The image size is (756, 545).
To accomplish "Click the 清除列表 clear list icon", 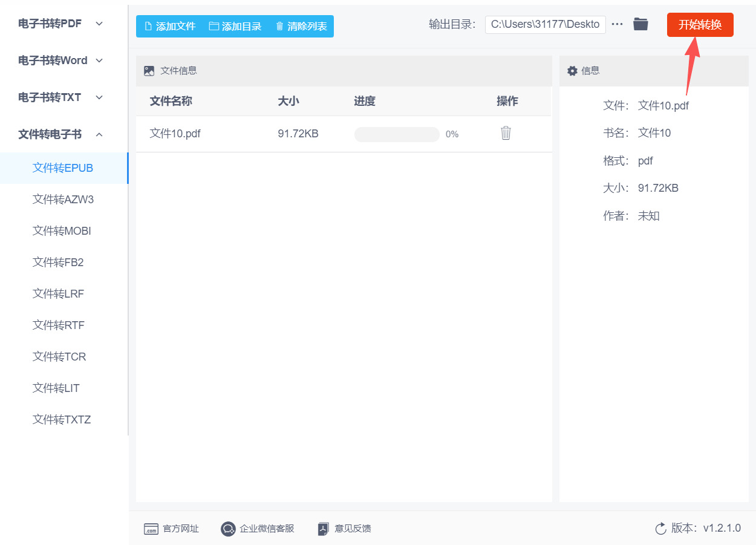I will tap(279, 26).
